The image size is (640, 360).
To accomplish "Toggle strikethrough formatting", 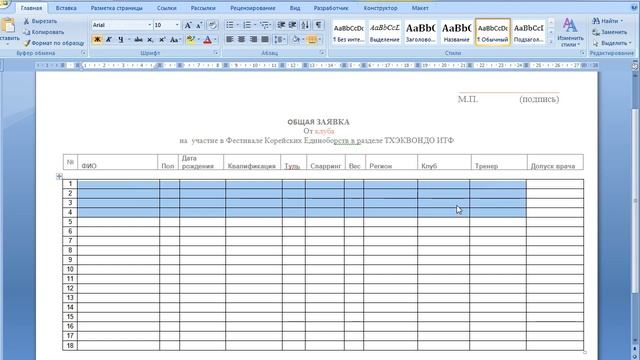I will tap(138, 40).
